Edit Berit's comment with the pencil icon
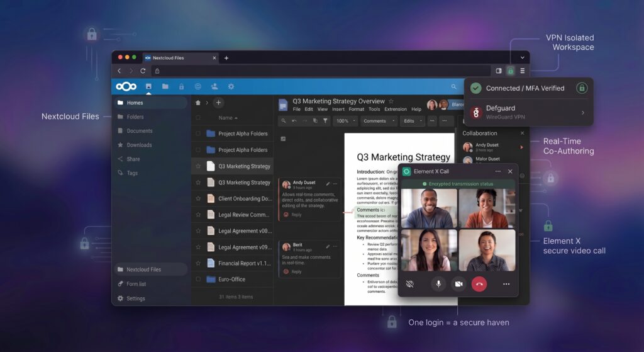 tap(328, 246)
